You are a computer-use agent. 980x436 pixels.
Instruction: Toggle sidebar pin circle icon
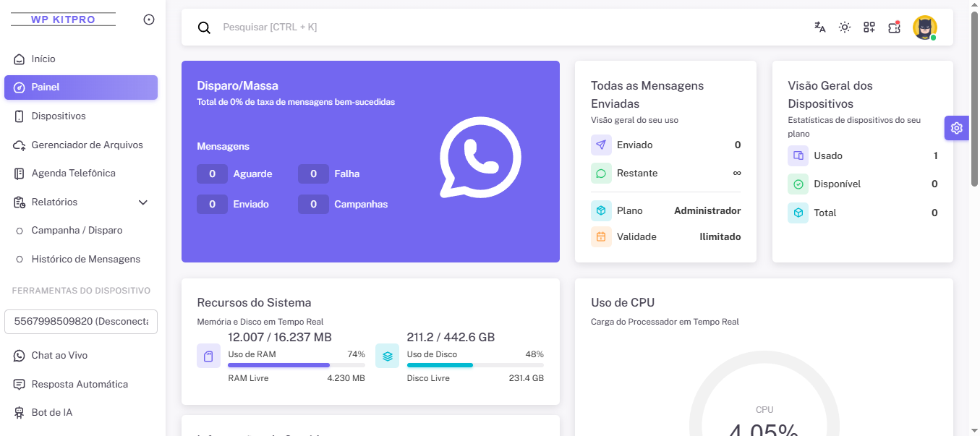tap(149, 20)
